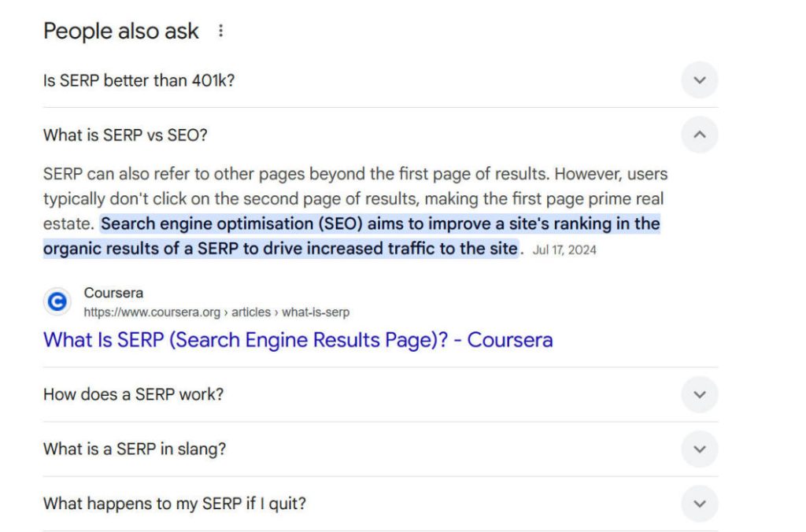This screenshot has height=532, width=806.
Task: Click the "What is a SERP in slang?" question
Action: 135,449
